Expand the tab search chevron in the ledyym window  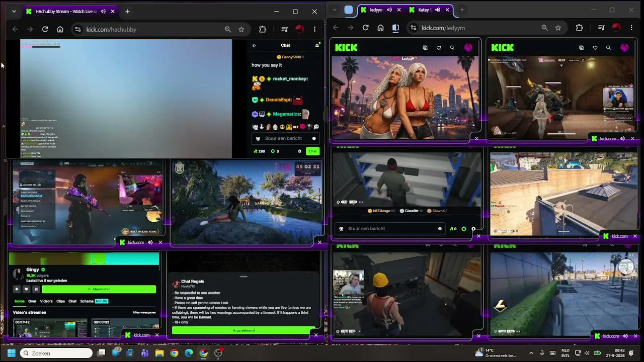335,10
